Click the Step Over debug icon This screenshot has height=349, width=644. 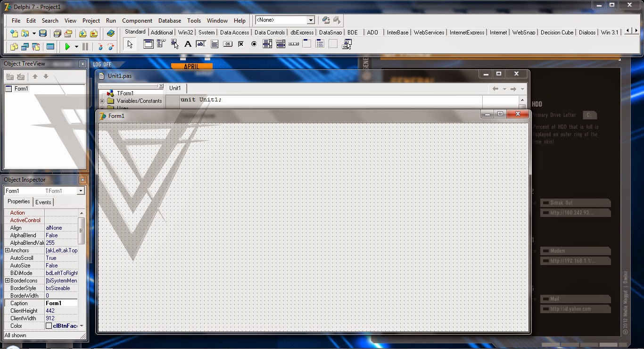pos(111,47)
